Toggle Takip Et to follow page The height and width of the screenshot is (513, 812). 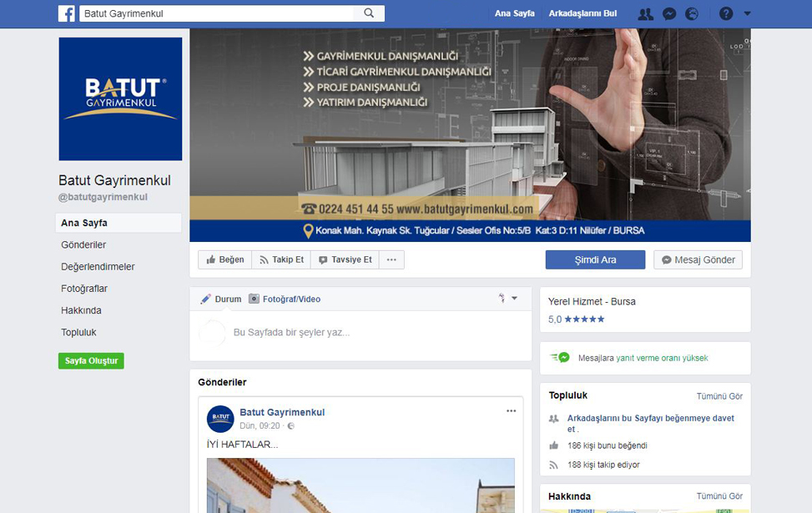[x=281, y=259]
